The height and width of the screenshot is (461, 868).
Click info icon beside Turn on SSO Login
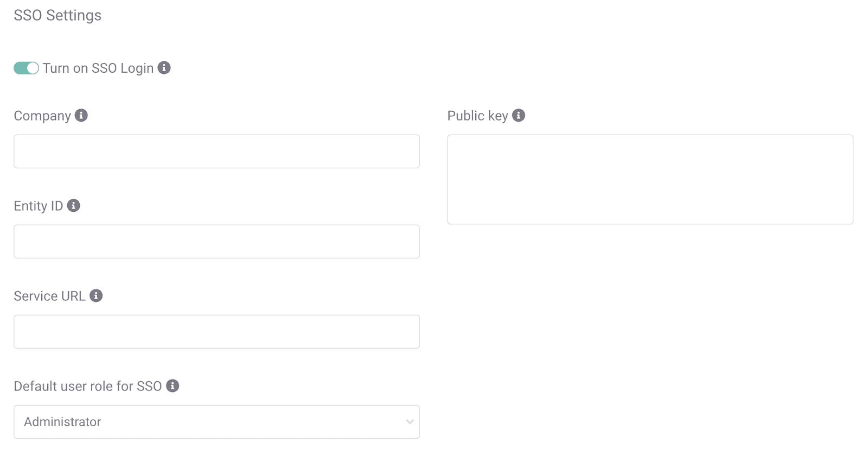[x=164, y=68]
